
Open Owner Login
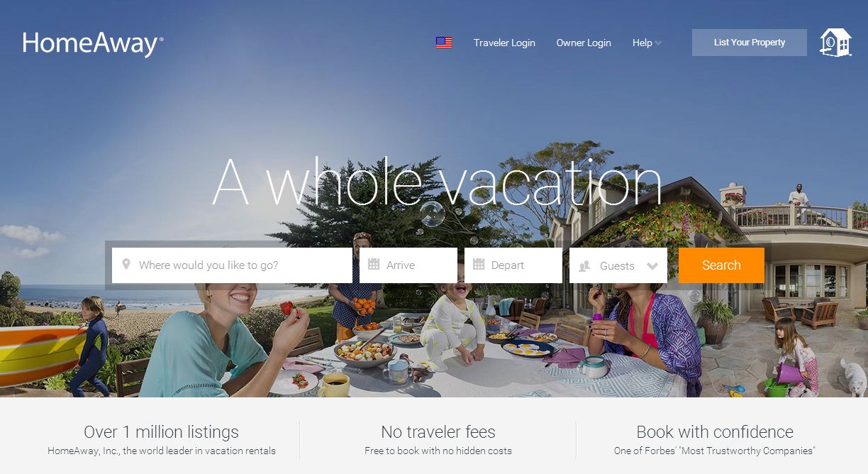coord(584,43)
